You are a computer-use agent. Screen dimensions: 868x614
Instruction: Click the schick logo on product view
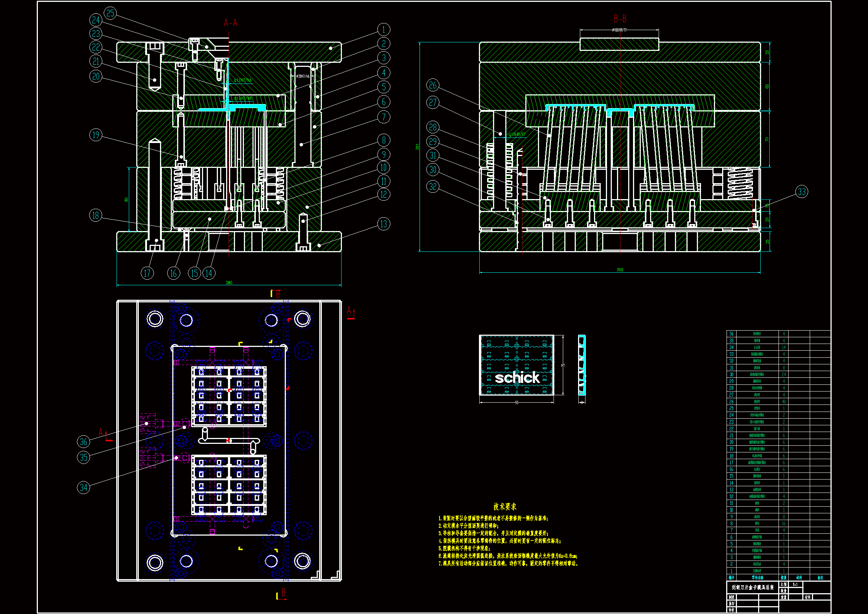click(517, 378)
